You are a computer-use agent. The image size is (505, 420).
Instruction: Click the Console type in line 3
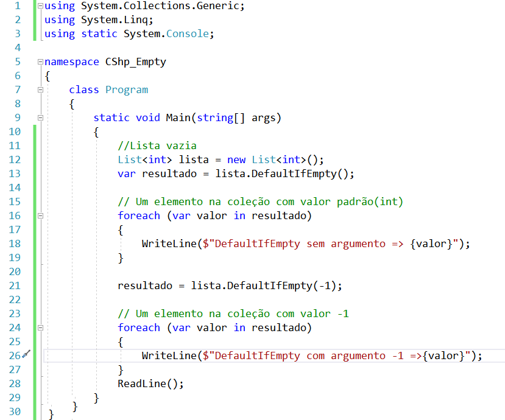coord(188,34)
